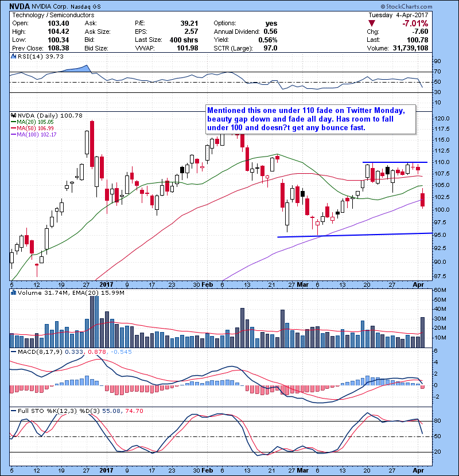Click the 'RSI(14) 39.73' indicator label
Image resolution: width=459 pixels, height=476 pixels.
(x=40, y=56)
